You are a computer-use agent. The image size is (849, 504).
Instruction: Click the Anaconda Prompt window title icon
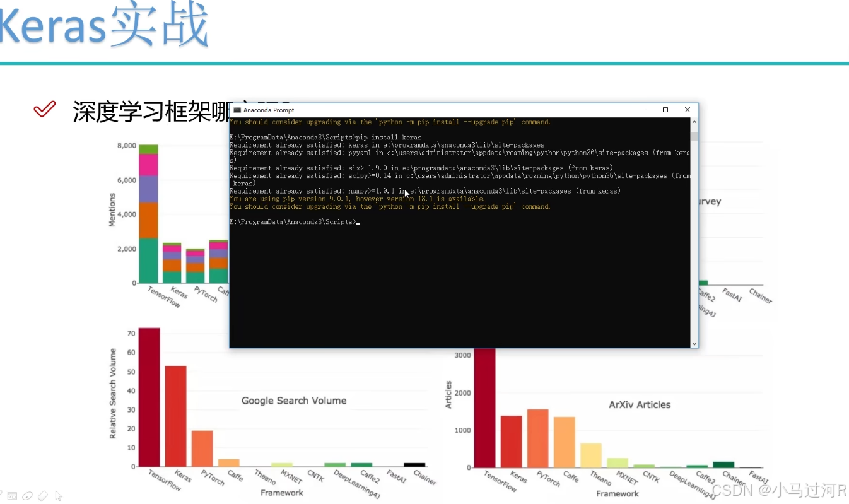237,110
